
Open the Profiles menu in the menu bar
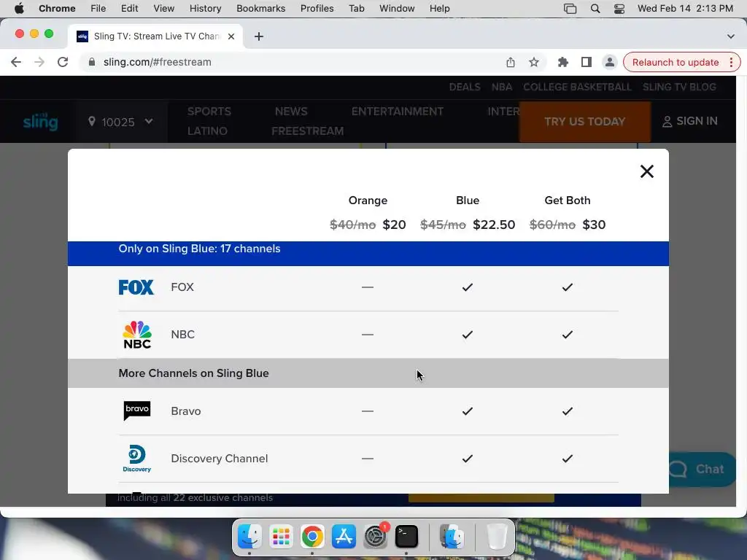[x=317, y=9]
